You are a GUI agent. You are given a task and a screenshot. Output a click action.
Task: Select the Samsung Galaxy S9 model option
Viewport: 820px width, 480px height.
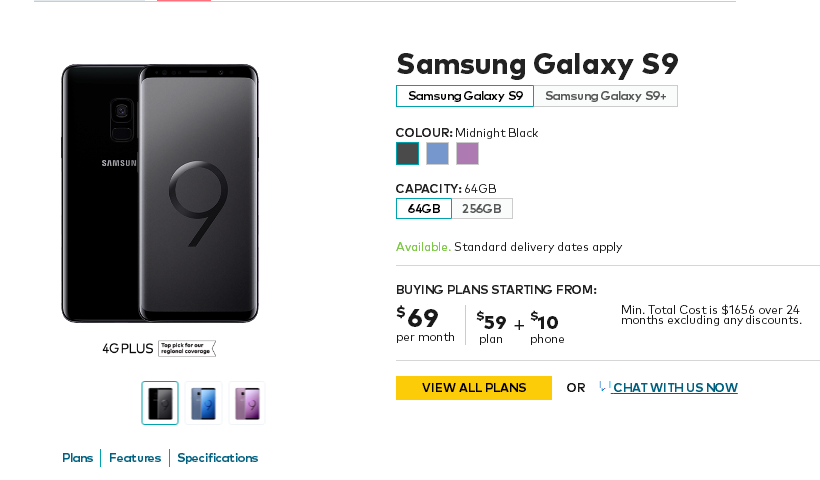point(465,96)
